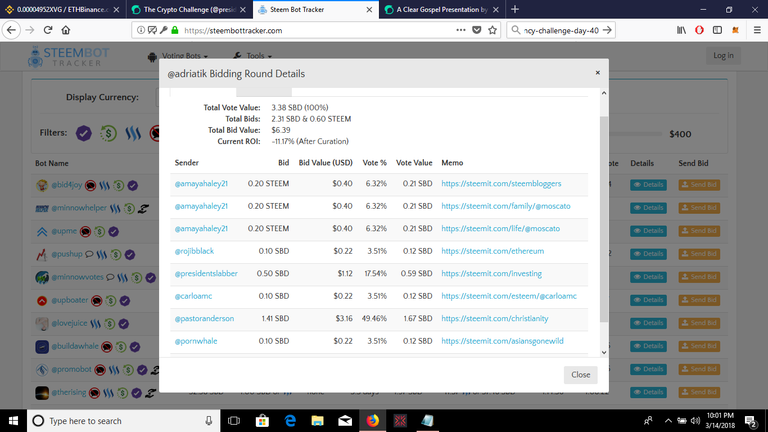Screen dimensions: 768x432
Task: Bookmark this page with star icon
Action: pos(492,30)
